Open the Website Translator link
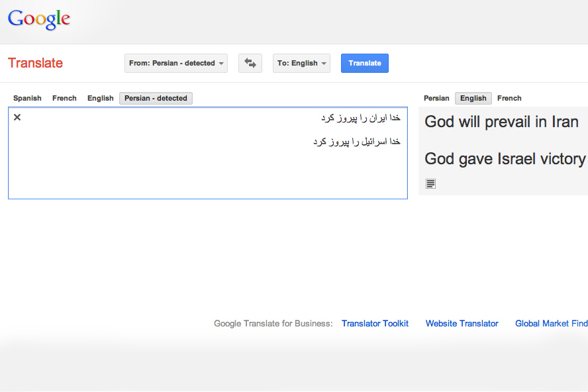The width and height of the screenshot is (588, 392). pos(462,324)
